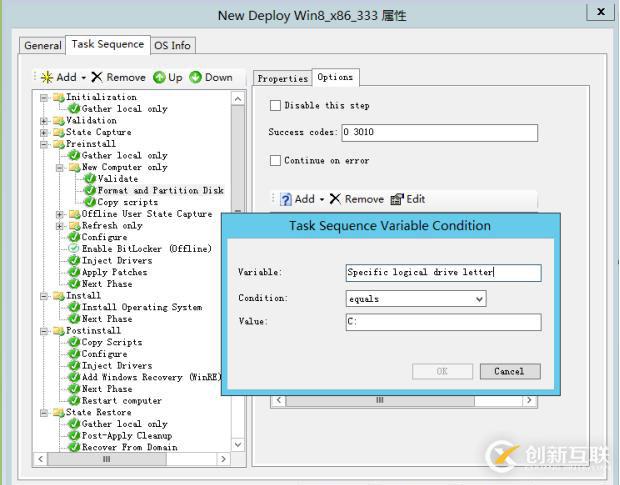The width and height of the screenshot is (620, 485).
Task: Click the Add question-mark icon in Options toolbar
Action: pos(285,199)
